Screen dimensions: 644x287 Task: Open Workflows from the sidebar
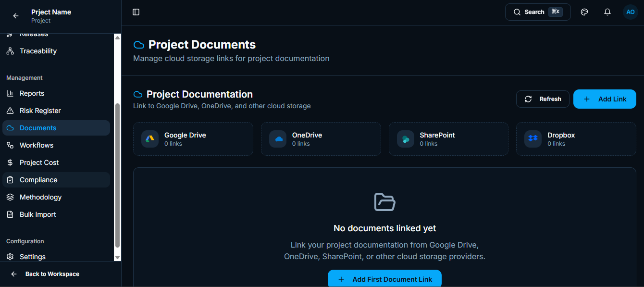point(56,145)
